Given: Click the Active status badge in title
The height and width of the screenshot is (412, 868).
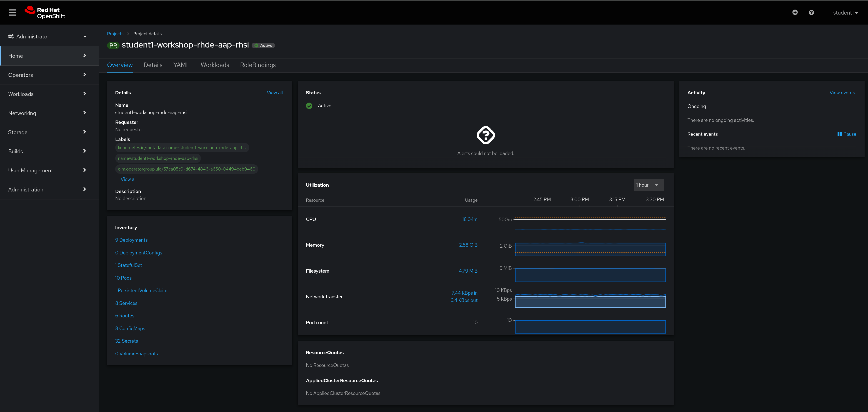Looking at the screenshot, I should (x=263, y=45).
